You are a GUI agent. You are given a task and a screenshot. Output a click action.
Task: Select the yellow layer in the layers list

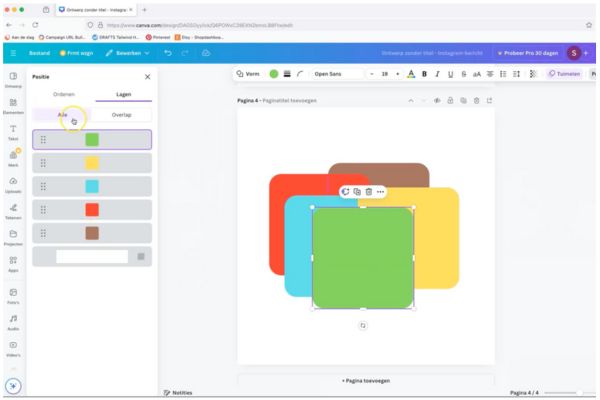point(92,163)
